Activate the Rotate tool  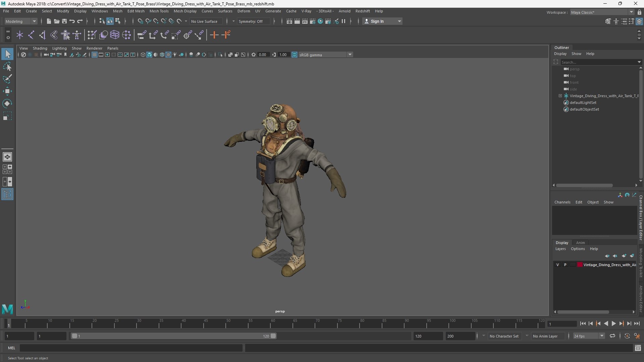coord(7,104)
